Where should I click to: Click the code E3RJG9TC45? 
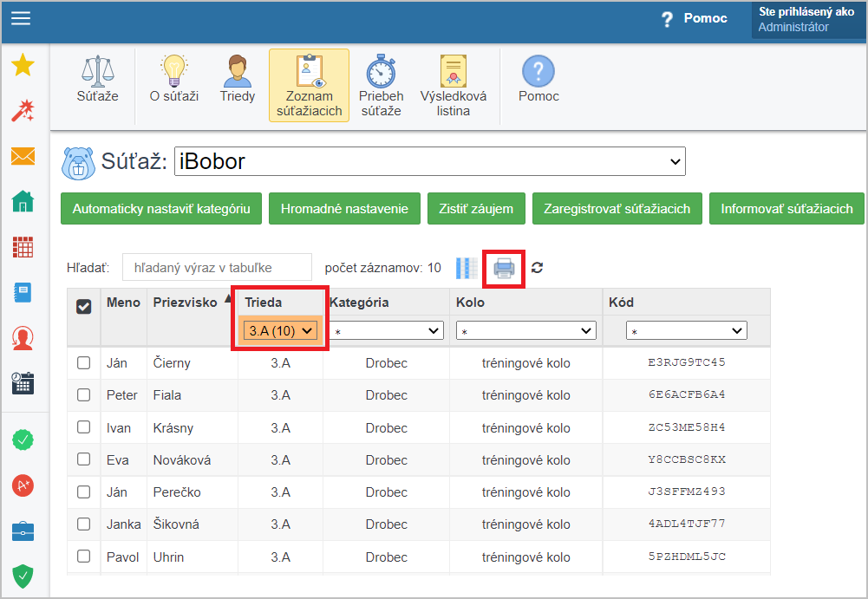pos(687,362)
